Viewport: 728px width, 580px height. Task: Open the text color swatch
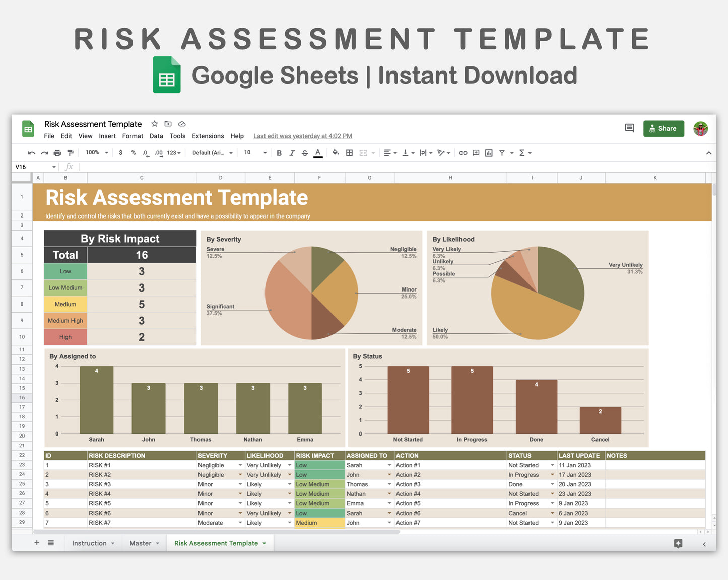pyautogui.click(x=318, y=153)
